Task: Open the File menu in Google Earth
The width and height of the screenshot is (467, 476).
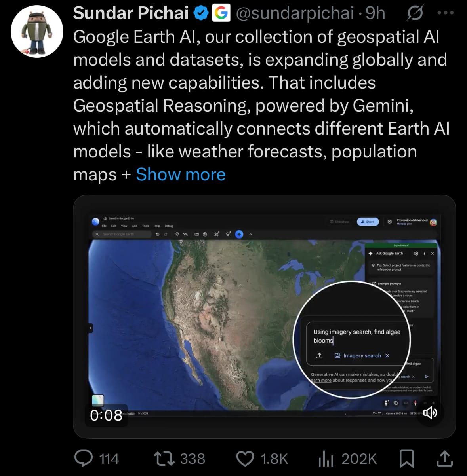Action: 104,226
